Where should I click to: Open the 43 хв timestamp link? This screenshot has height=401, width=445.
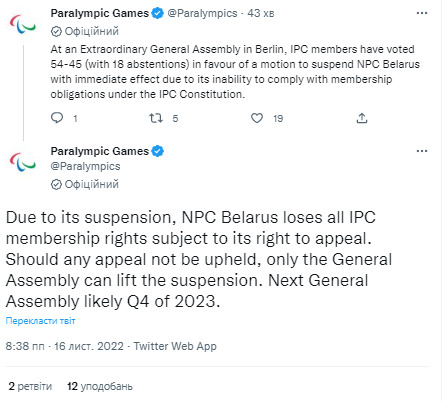pyautogui.click(x=261, y=13)
